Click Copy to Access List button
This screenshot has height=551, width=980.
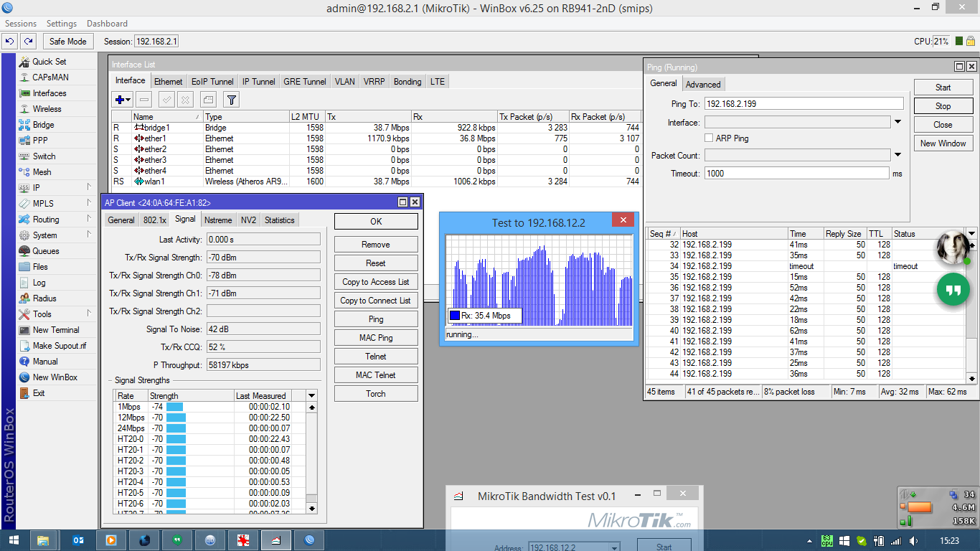(376, 282)
